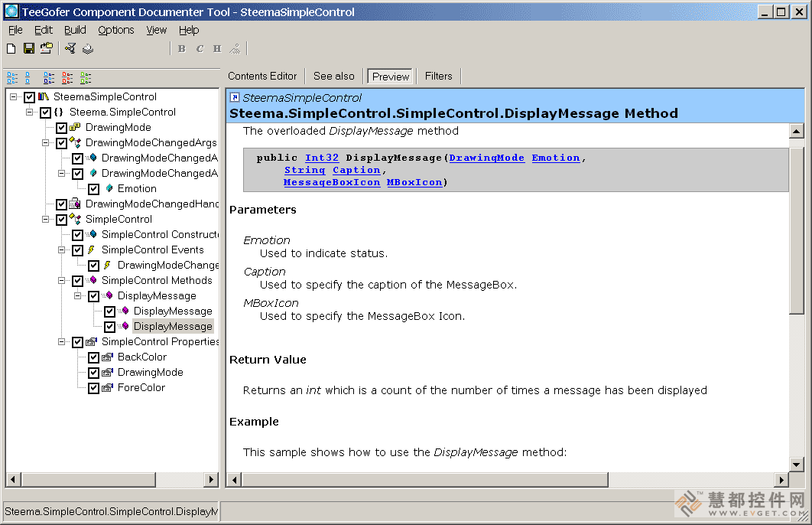812x525 pixels.
Task: Click the purple cube icon beside SimpleControl Methods
Action: (93, 280)
